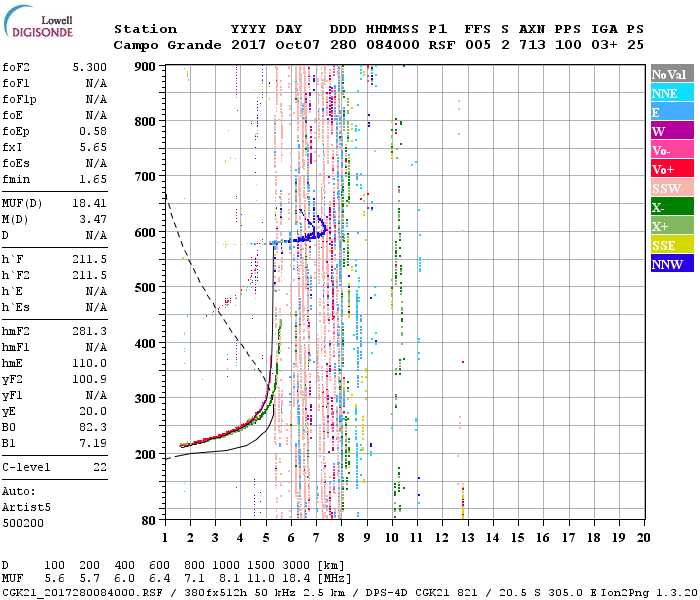Image resolution: width=700 pixels, height=600 pixels.
Task: Select the Vo- pink legend swatch
Action: pyautogui.click(x=670, y=151)
